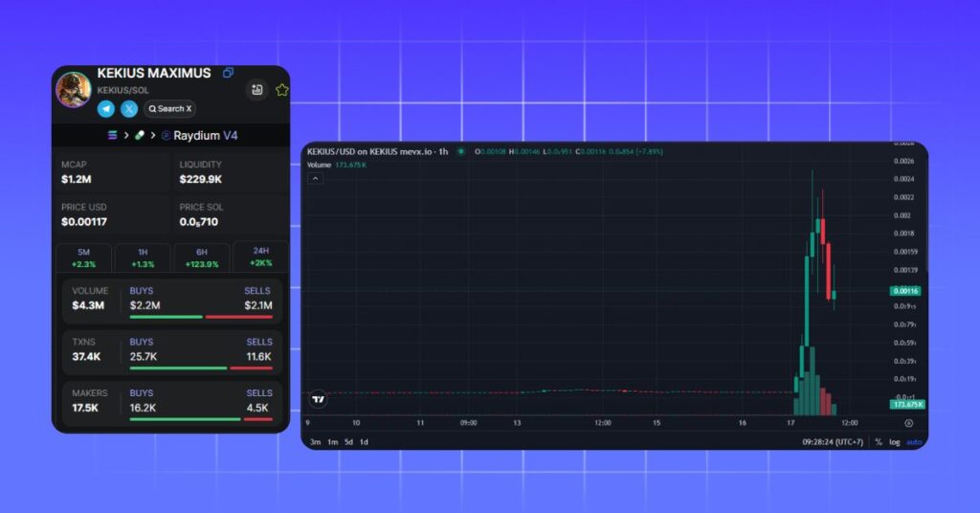Add token to favorites with star icon

pos(282,89)
